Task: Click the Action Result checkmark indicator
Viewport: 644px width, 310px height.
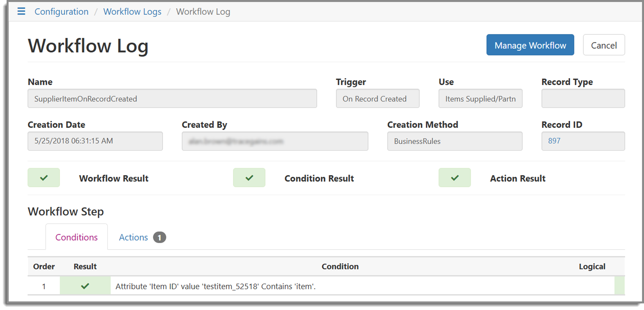Action: pos(455,178)
